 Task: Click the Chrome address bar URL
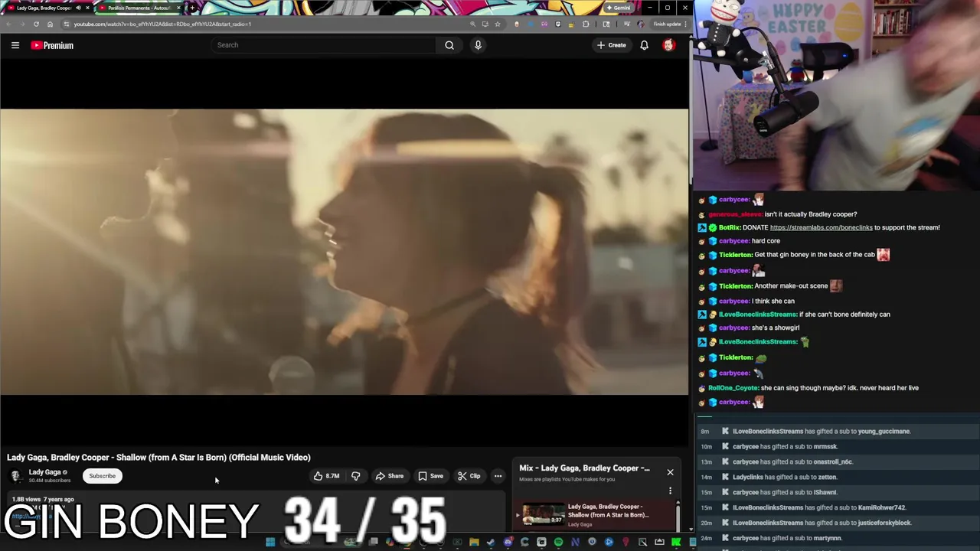pos(162,24)
